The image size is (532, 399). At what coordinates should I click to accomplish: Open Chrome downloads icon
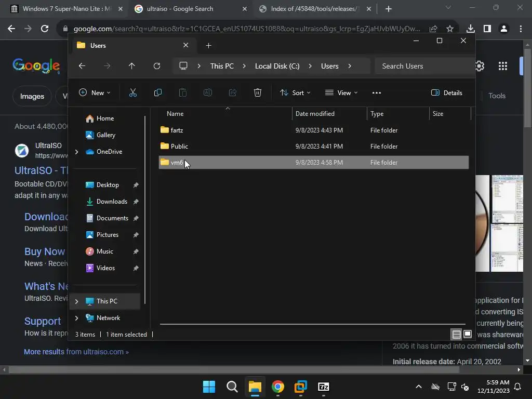[x=471, y=29]
